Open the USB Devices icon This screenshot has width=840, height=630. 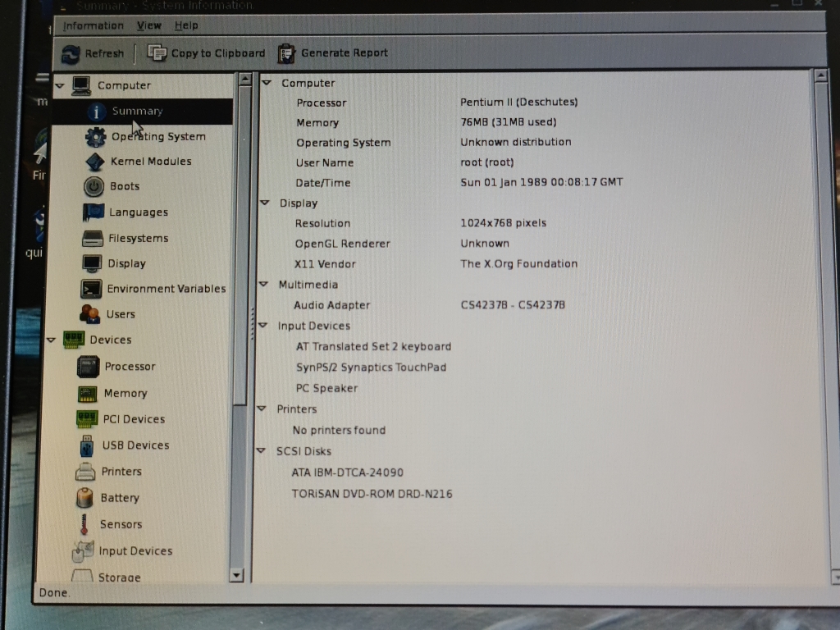pyautogui.click(x=86, y=445)
